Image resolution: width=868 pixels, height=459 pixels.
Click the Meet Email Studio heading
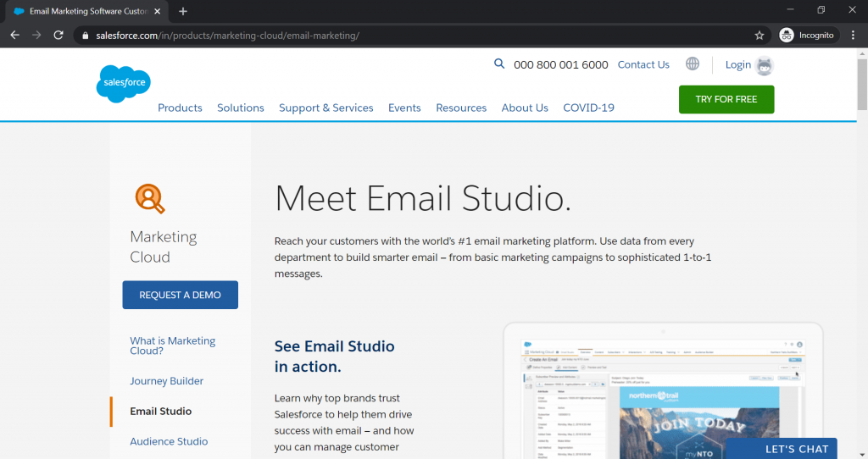point(422,198)
